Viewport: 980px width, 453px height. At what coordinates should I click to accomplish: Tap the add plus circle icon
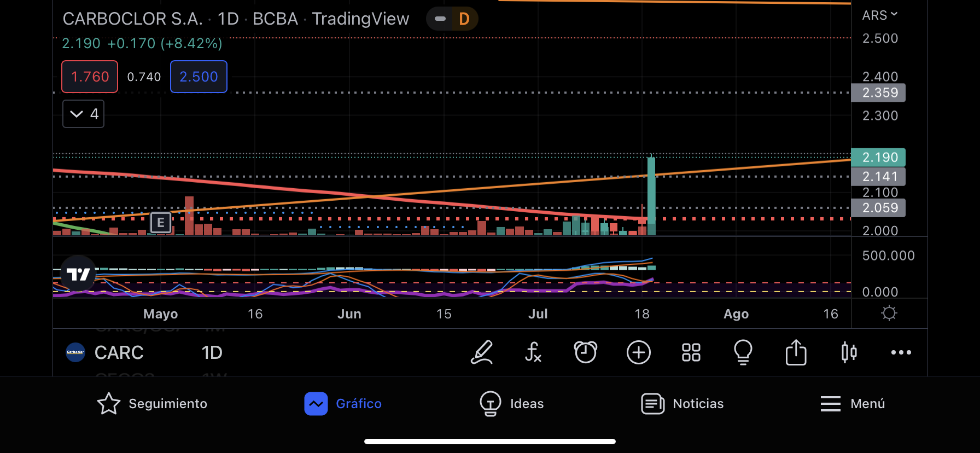(638, 352)
